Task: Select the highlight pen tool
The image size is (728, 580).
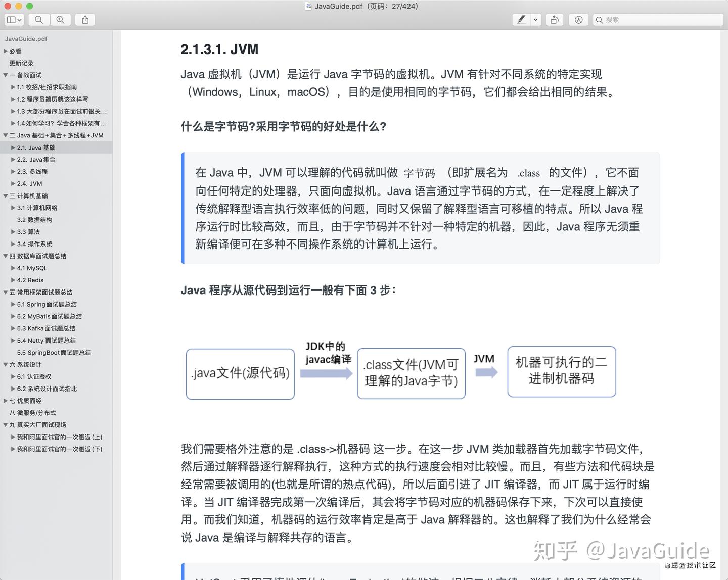Action: 521,20
